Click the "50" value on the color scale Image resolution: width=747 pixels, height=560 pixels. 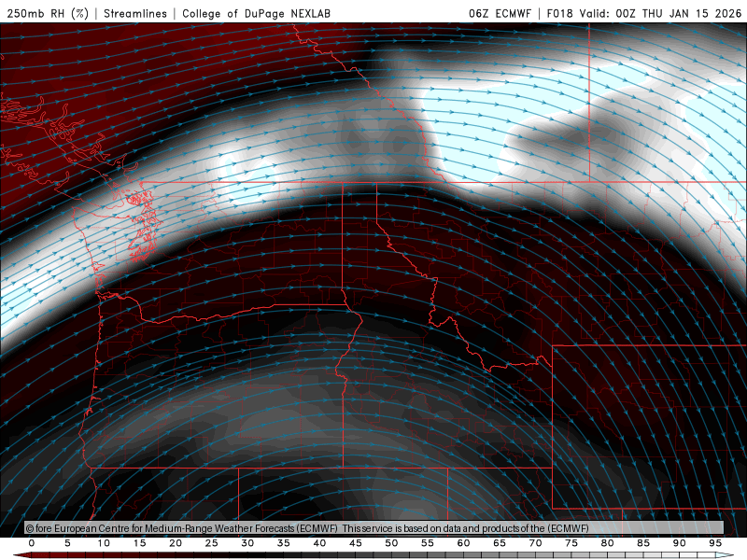(391, 543)
